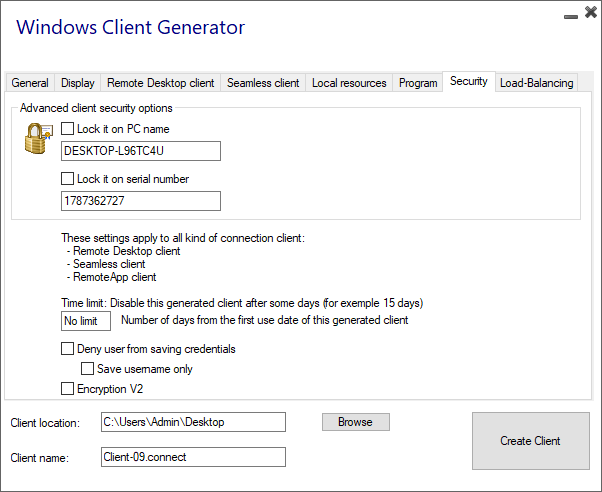
Task: Click the Browse button
Action: [x=355, y=422]
